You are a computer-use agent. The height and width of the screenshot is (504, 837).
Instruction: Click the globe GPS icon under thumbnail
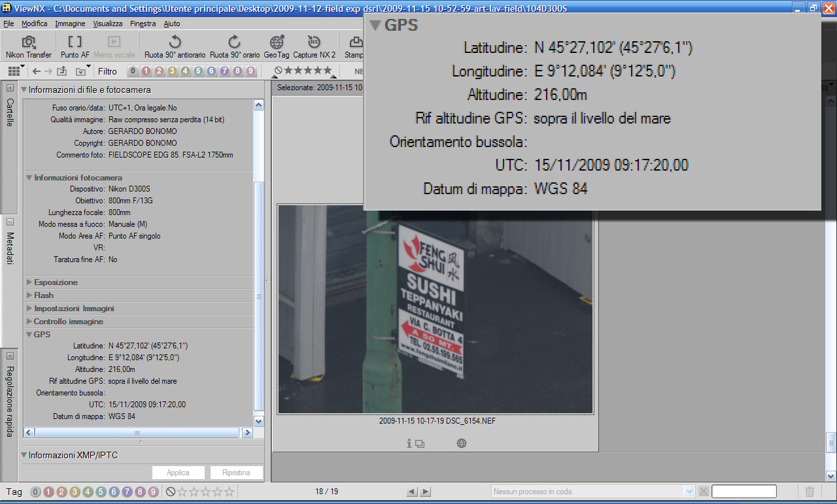pyautogui.click(x=462, y=443)
